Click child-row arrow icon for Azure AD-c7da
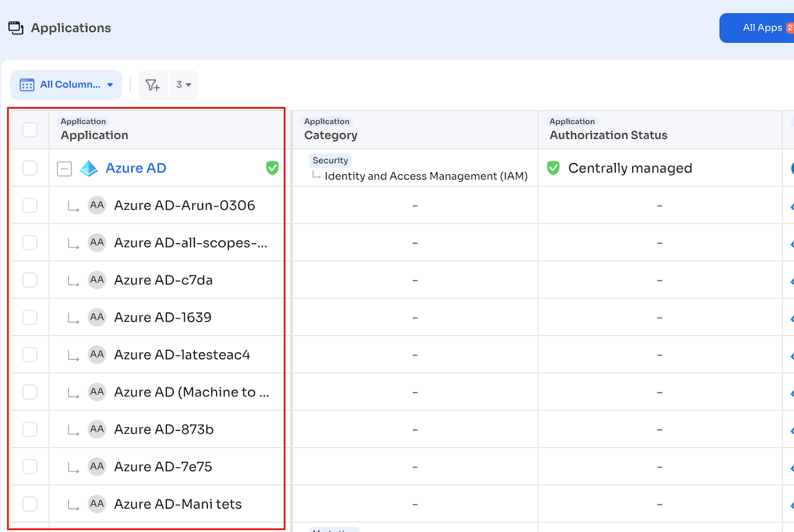Viewport: 794px width, 532px height. 73,281
